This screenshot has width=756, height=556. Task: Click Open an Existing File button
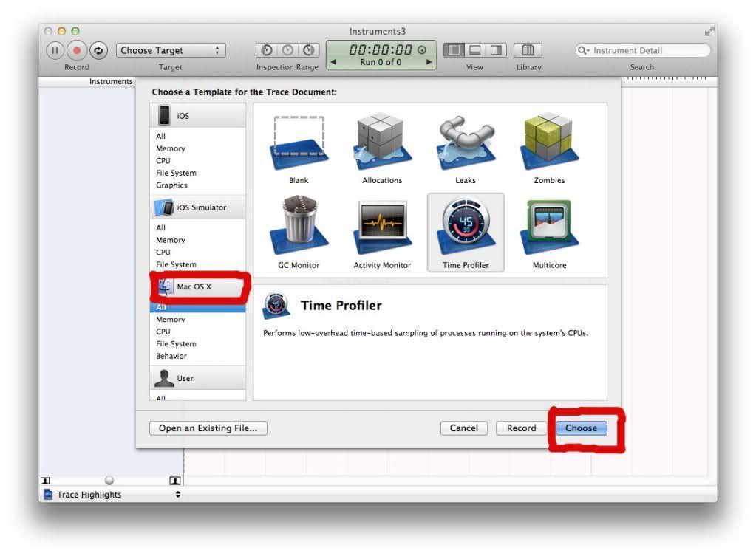tap(208, 428)
